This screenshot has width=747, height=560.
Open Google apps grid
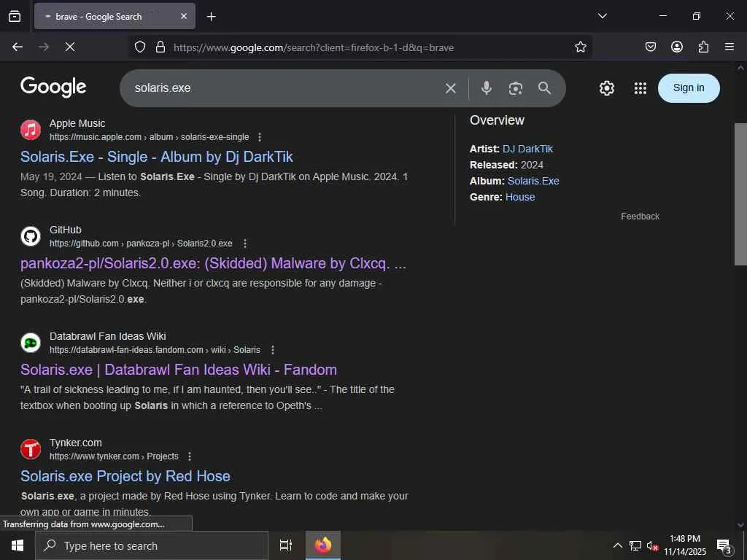pos(640,88)
